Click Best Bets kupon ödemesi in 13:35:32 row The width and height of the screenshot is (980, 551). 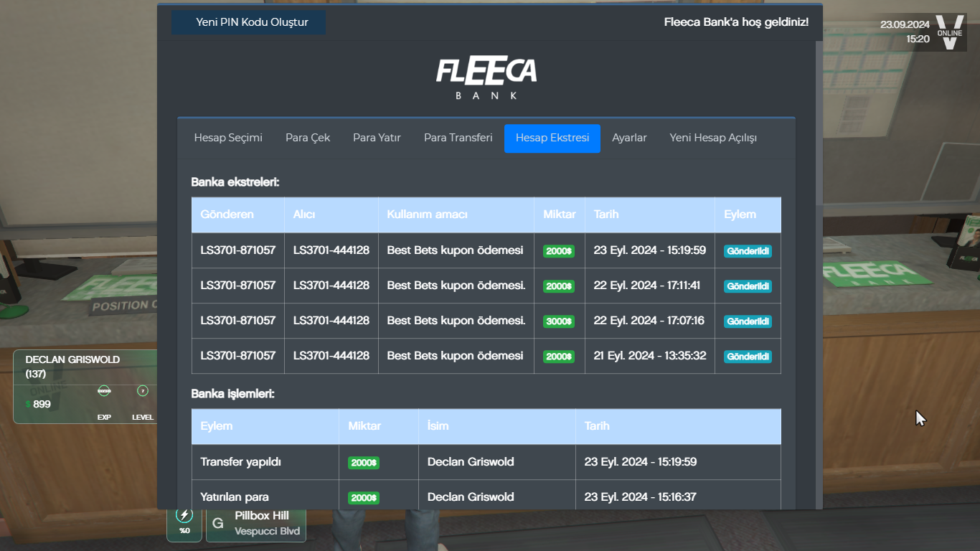click(x=455, y=356)
